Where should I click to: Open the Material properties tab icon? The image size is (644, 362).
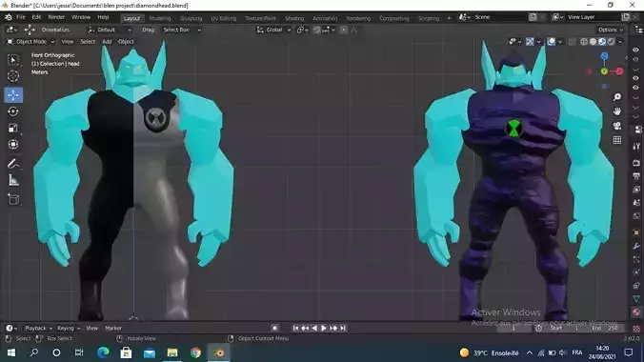tap(636, 312)
